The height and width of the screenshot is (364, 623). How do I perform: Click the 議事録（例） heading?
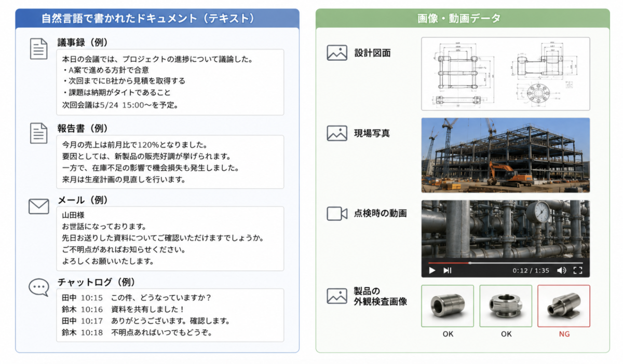pyautogui.click(x=83, y=42)
